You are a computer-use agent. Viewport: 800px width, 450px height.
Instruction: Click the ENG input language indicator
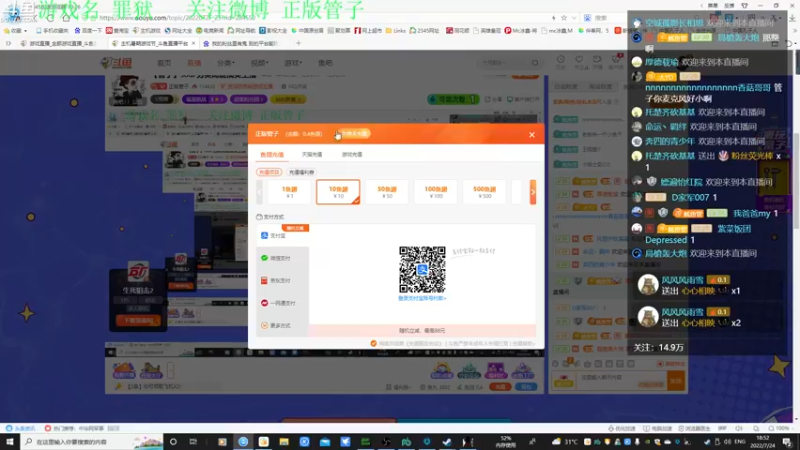740,441
